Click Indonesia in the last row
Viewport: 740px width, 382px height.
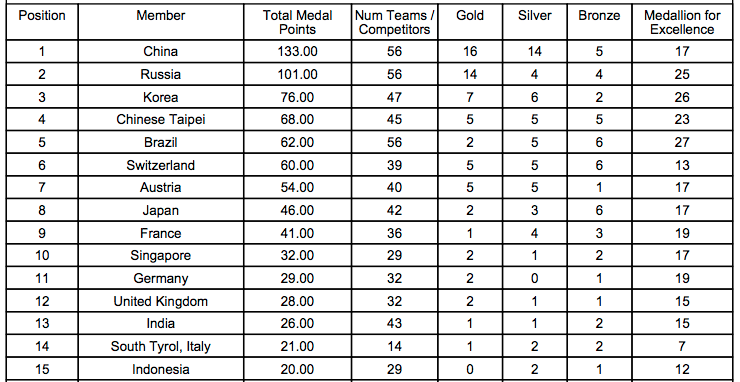(x=160, y=369)
